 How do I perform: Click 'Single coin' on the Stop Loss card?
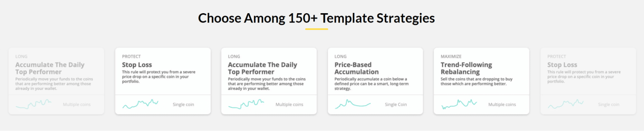pyautogui.click(x=183, y=104)
